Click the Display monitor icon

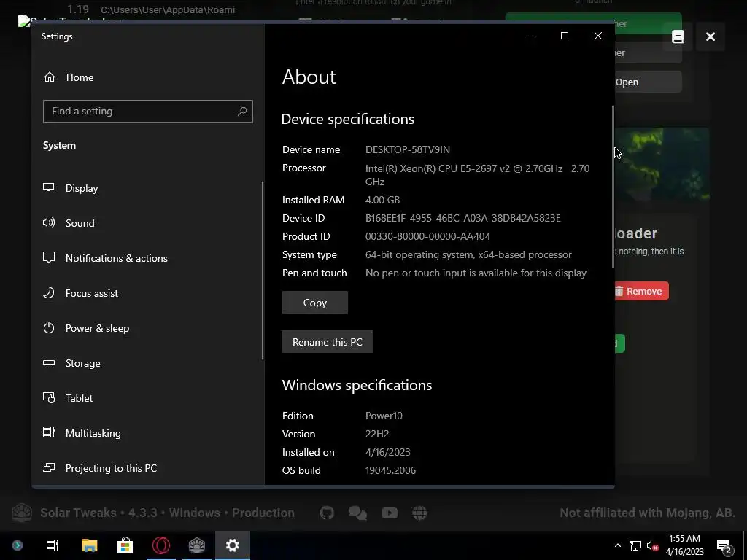(x=49, y=187)
